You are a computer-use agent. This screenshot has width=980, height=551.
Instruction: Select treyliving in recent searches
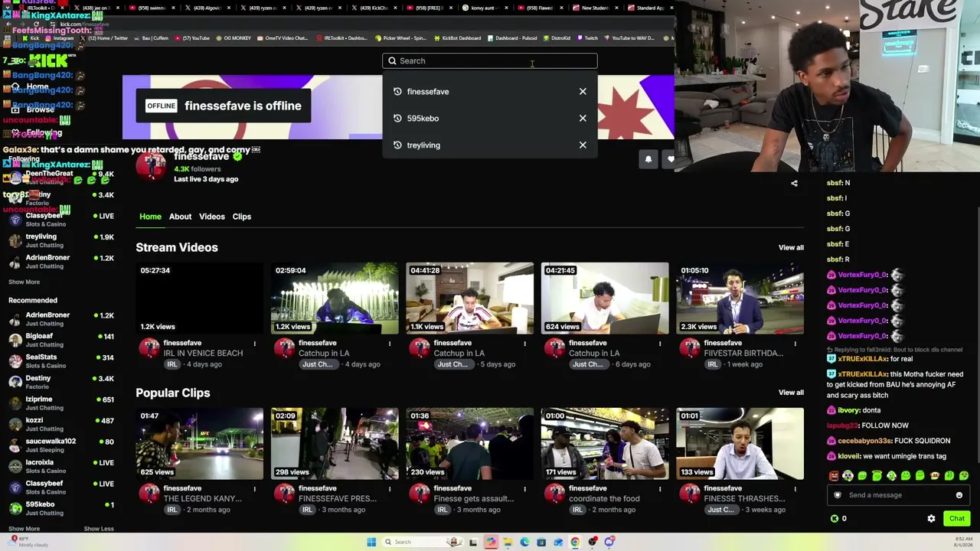pos(423,145)
